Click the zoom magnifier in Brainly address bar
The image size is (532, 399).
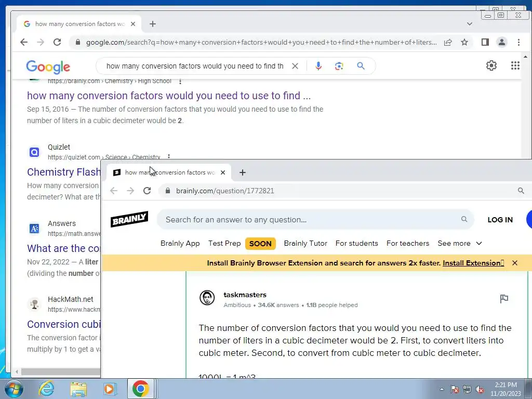521,191
